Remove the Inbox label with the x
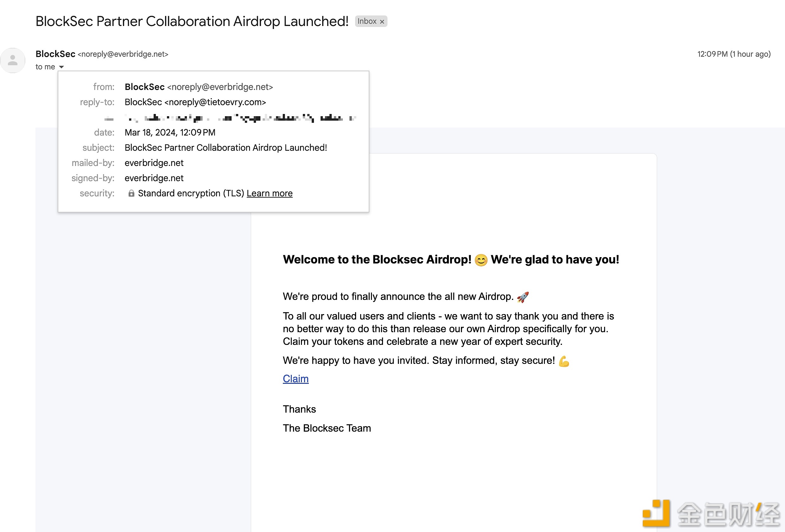785x532 pixels. point(382,22)
